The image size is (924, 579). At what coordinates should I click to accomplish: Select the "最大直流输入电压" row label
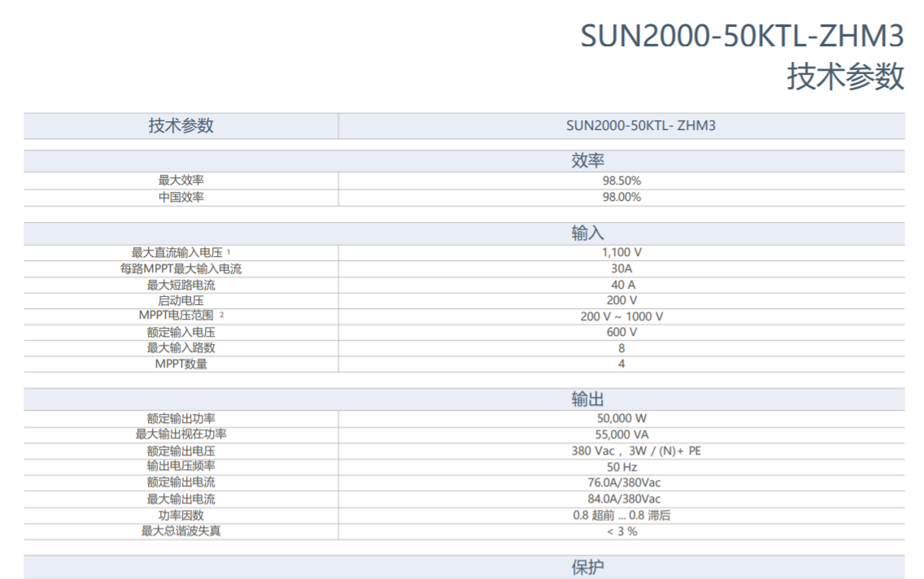pos(177,253)
